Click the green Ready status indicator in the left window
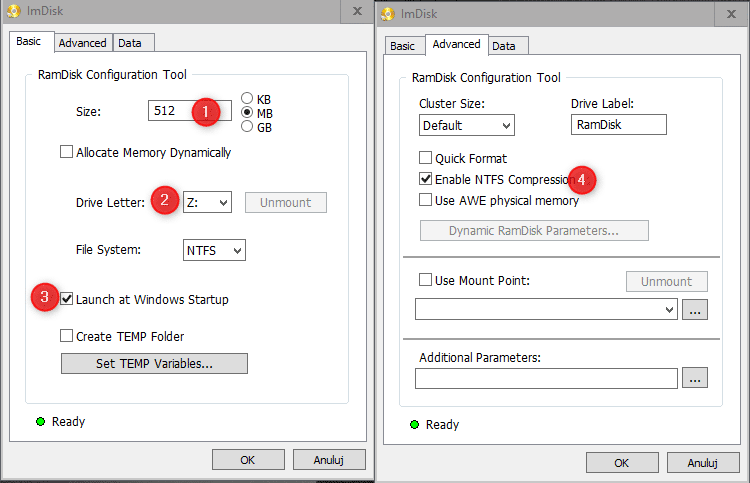Image resolution: width=750 pixels, height=483 pixels. click(41, 422)
